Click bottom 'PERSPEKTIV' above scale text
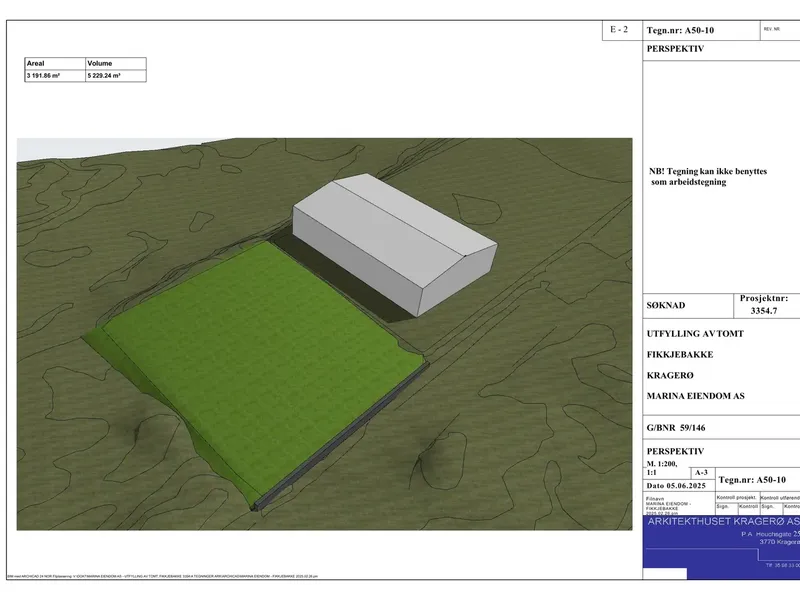 (675, 452)
